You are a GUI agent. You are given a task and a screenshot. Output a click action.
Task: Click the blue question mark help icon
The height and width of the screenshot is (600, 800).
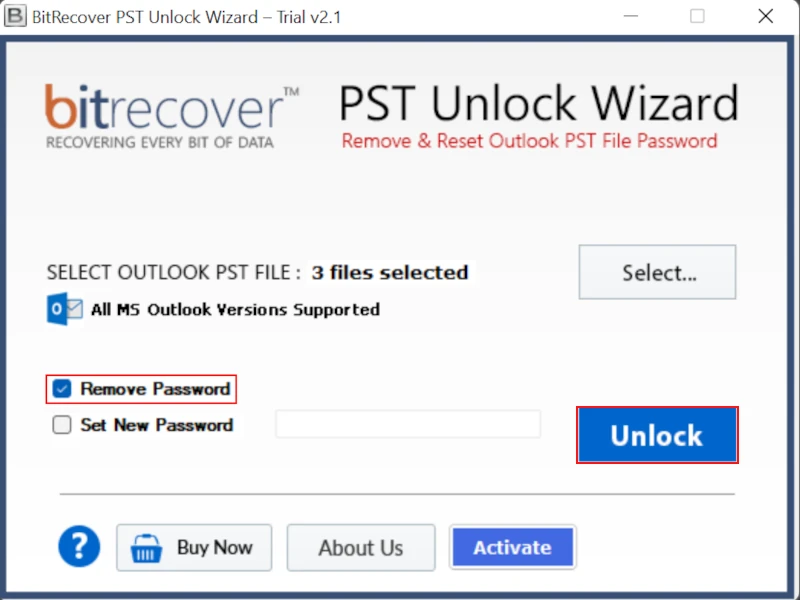(79, 546)
